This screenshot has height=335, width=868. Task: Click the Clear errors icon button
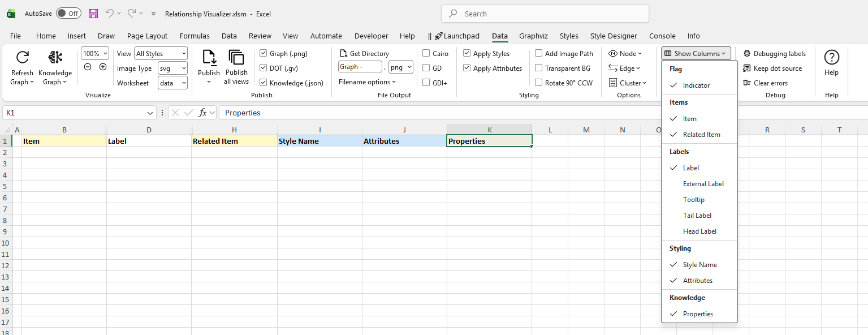click(747, 83)
